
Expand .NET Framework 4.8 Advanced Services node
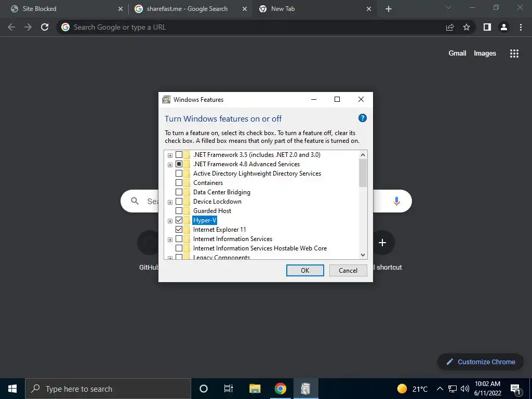[170, 165]
